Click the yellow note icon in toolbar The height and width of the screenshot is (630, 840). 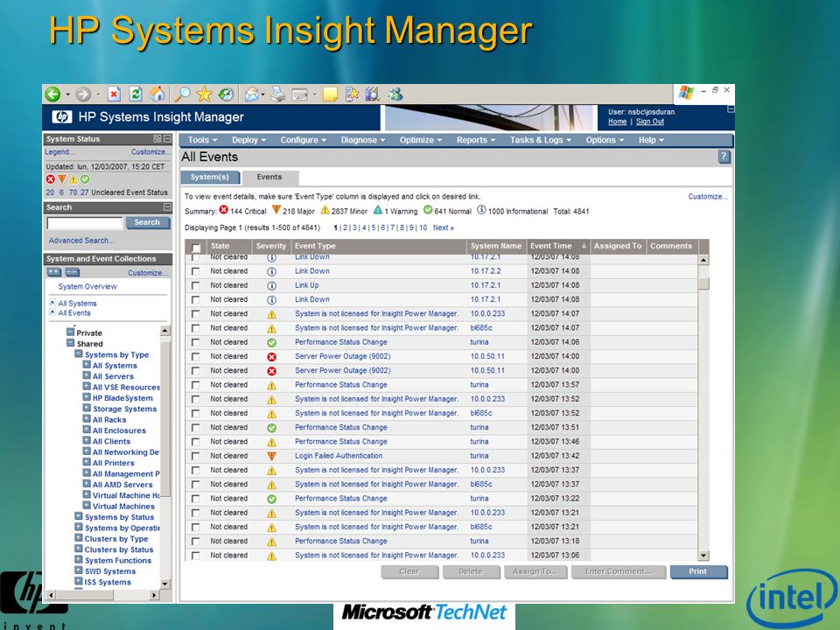330,94
